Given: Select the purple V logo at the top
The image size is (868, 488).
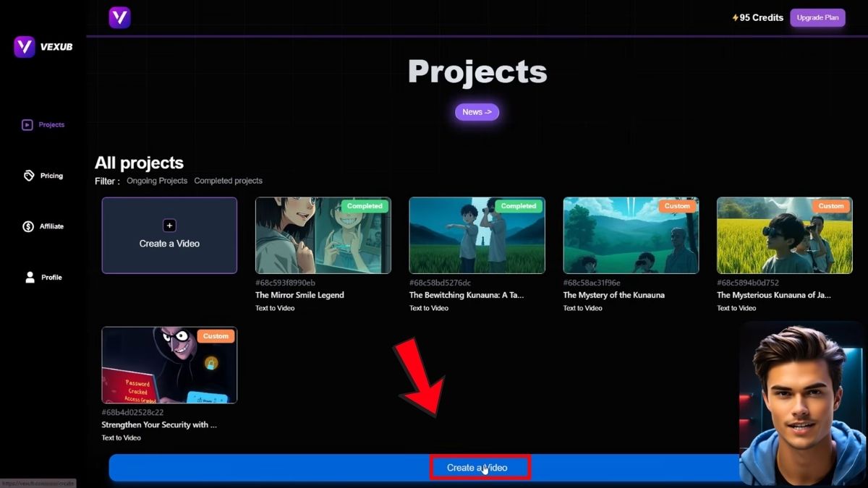Looking at the screenshot, I should click(x=119, y=17).
